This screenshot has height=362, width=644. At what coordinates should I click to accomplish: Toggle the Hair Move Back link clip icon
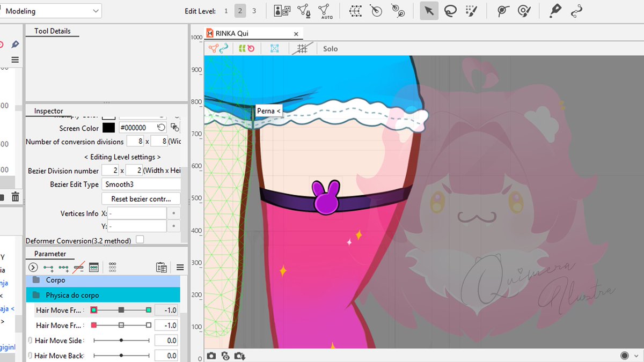click(x=30, y=356)
